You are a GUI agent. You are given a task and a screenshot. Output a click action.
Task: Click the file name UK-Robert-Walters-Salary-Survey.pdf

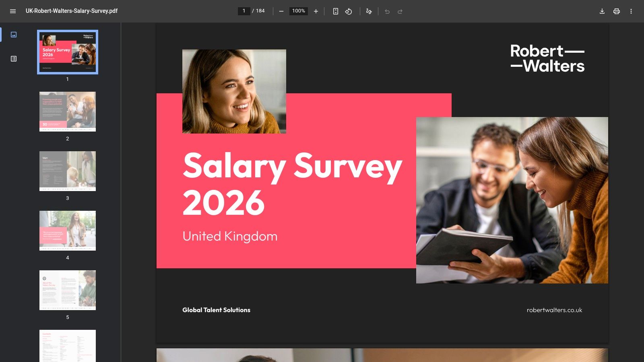pyautogui.click(x=72, y=11)
